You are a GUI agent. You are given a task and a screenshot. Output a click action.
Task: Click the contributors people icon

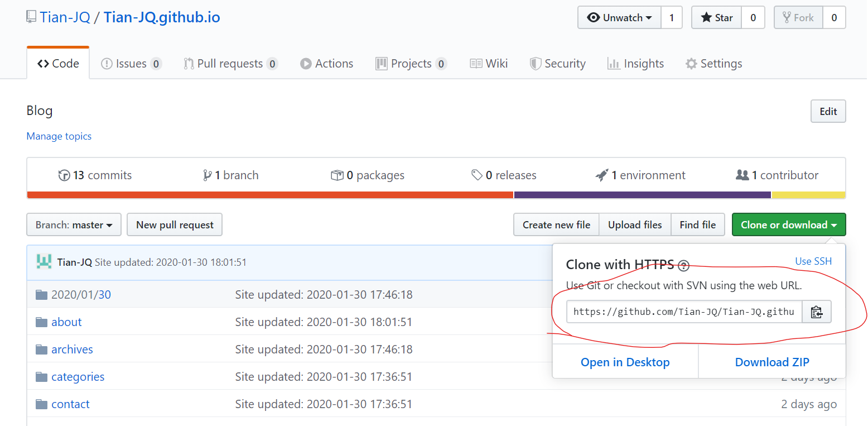(742, 175)
